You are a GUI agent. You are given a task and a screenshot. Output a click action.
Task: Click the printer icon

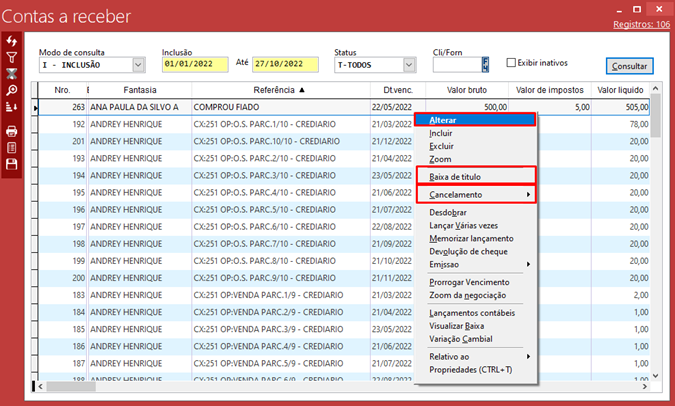[x=12, y=131]
